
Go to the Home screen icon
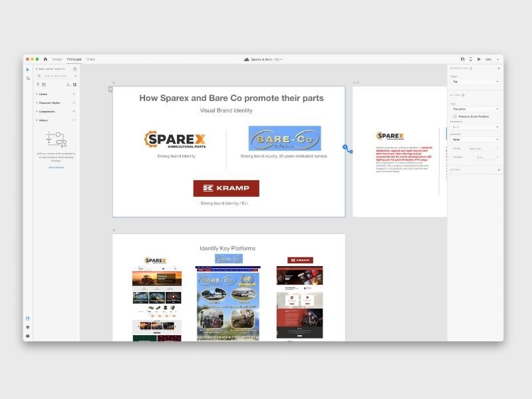tap(45, 59)
